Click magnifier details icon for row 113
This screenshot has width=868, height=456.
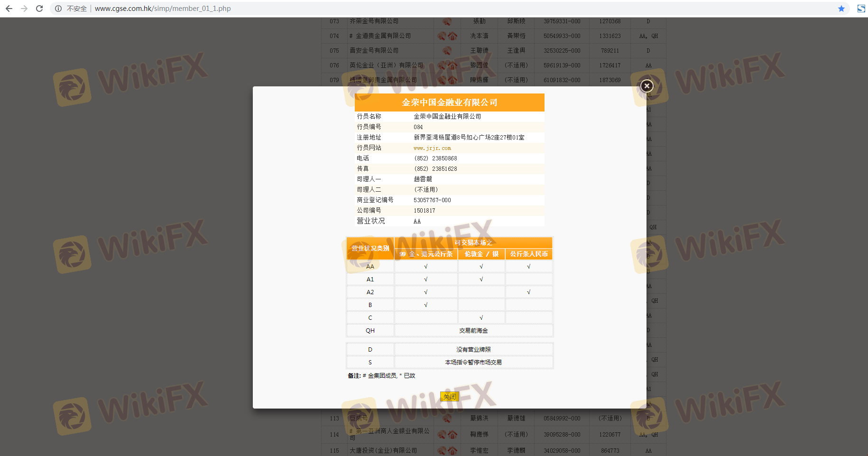coord(447,418)
